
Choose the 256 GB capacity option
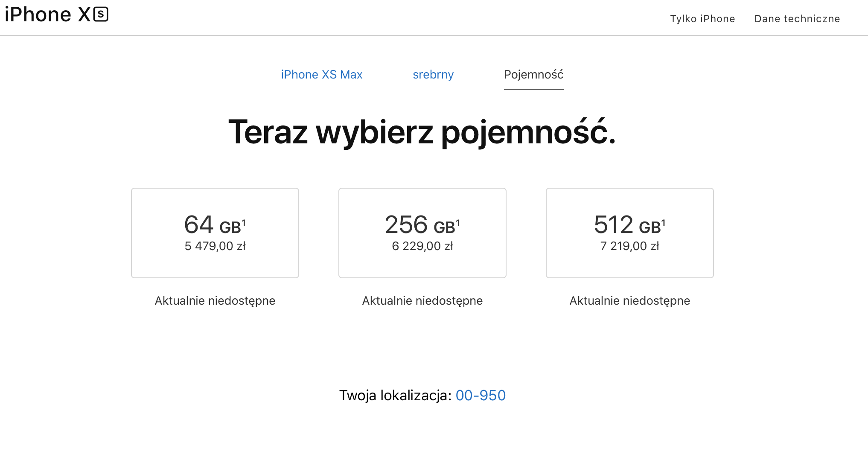click(x=422, y=233)
